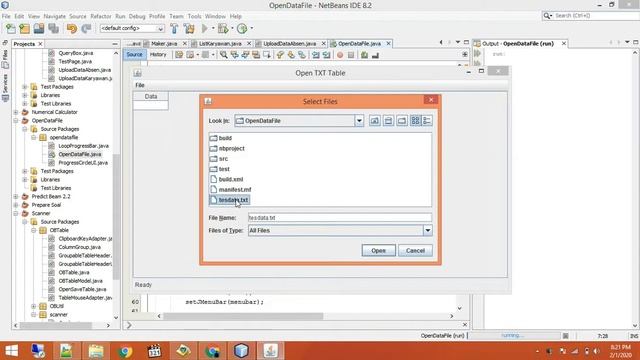
Task: Switch to UploadDataAbsen.java editor tab
Action: 290,43
